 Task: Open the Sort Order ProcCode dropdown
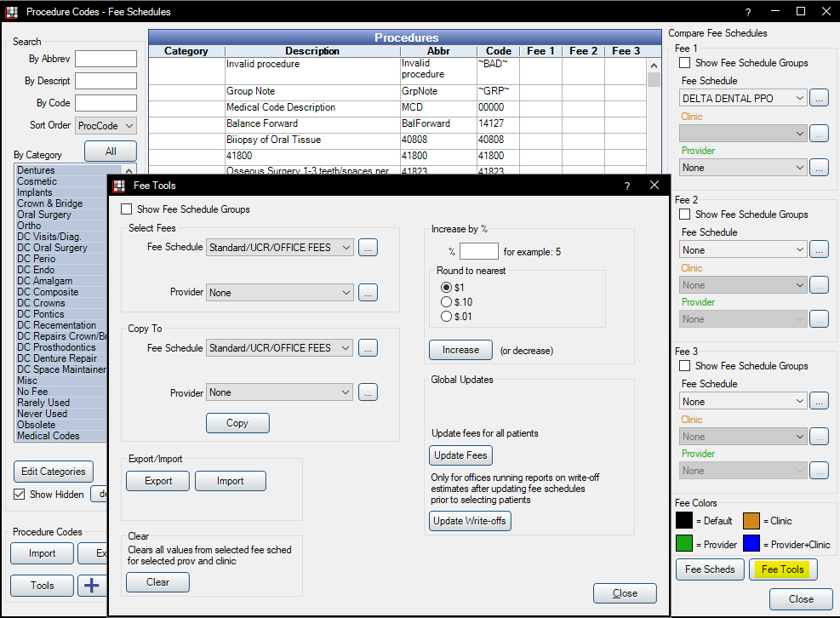(106, 125)
